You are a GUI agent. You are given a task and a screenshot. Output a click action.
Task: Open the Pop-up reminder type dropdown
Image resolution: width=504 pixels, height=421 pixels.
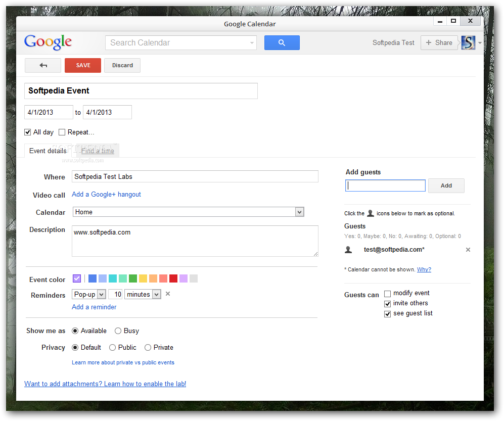[x=101, y=294]
